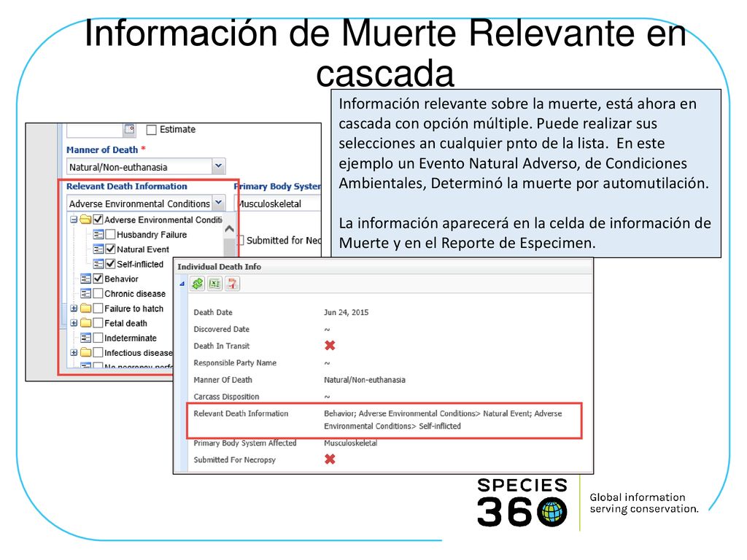This screenshot has height=560, width=747.
Task: Check the Husbandry Failure checkbox
Action: click(x=111, y=234)
